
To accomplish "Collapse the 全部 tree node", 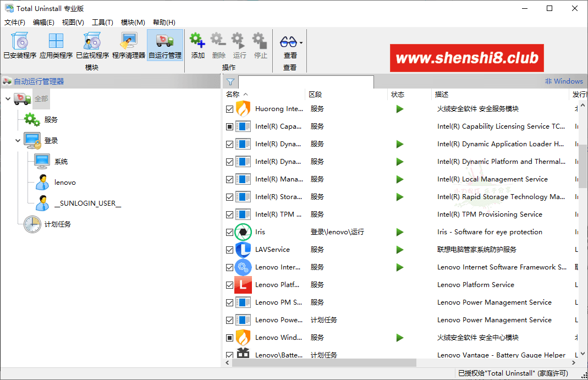I will click(x=8, y=99).
